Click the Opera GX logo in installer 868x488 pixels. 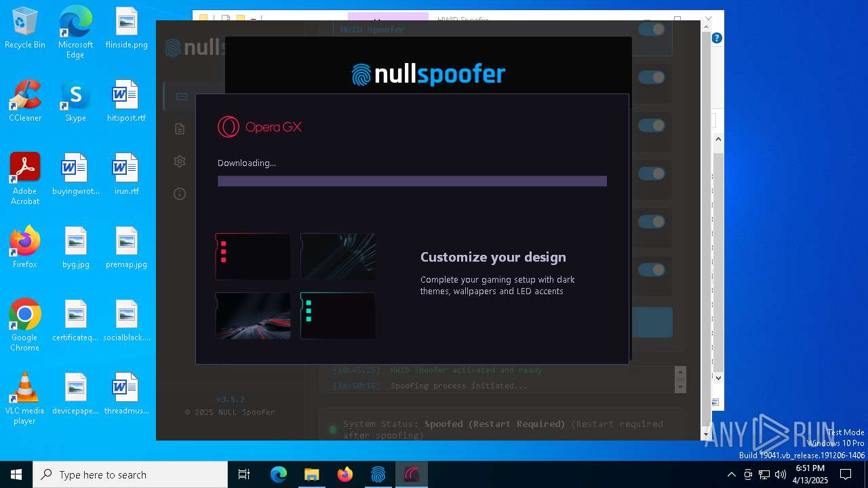pyautogui.click(x=260, y=127)
